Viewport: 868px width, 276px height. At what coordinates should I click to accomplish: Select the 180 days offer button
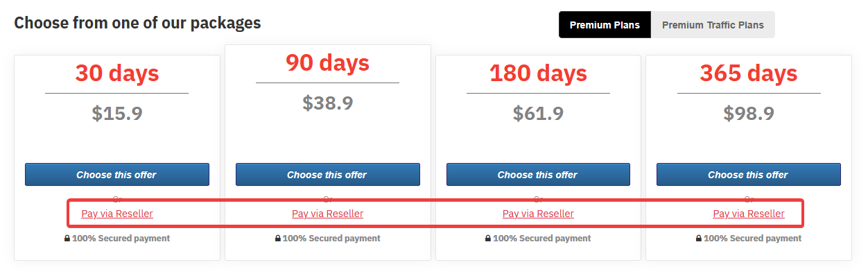(x=538, y=175)
